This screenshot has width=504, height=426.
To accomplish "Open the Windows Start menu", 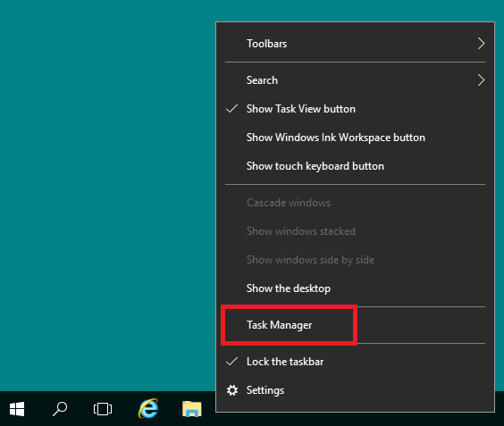I will (x=17, y=409).
